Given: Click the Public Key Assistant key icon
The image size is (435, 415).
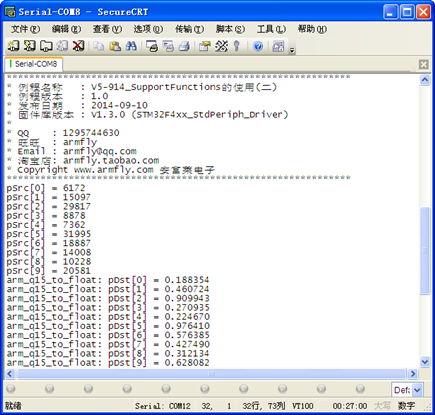Looking at the screenshot, I should point(237,46).
